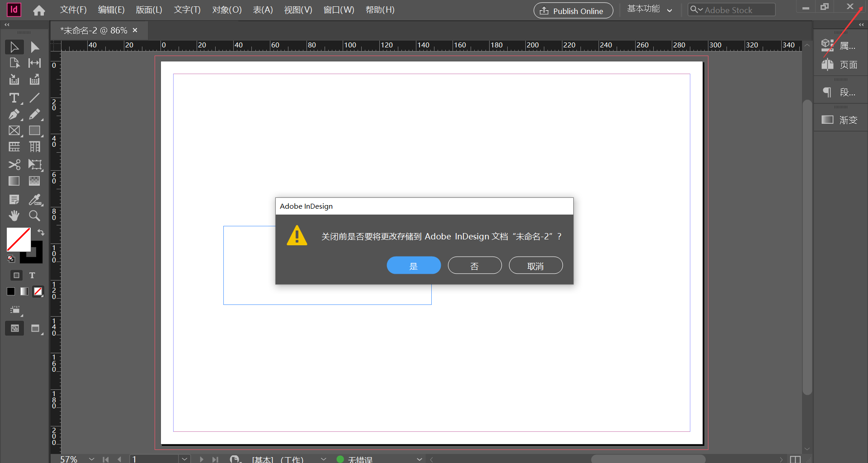This screenshot has height=463, width=868.
Task: Open the 页面 pages panel
Action: point(840,65)
